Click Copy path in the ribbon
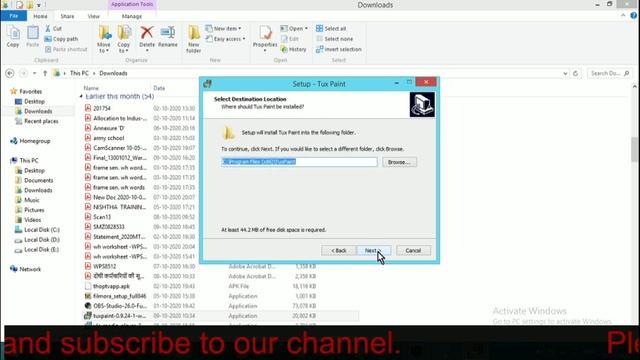This screenshot has height=360, width=640. point(61,39)
